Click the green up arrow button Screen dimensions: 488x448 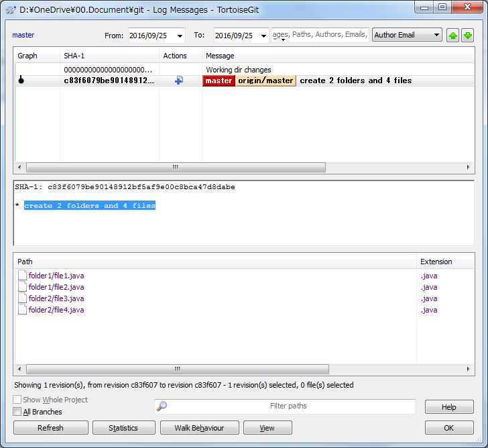tap(453, 36)
